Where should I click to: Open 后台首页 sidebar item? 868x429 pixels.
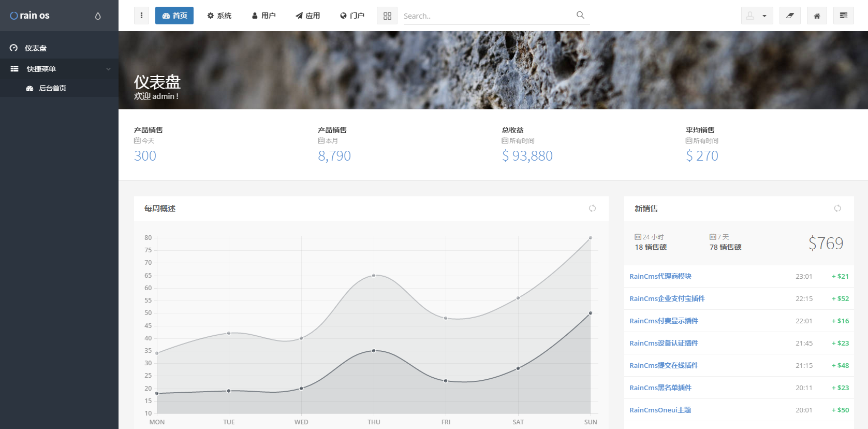click(x=52, y=88)
